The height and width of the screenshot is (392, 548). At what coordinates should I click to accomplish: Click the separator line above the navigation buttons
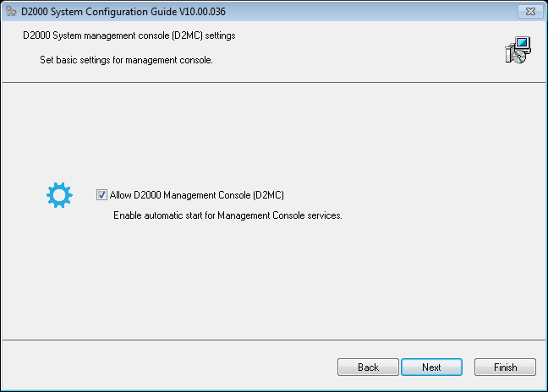(x=274, y=340)
